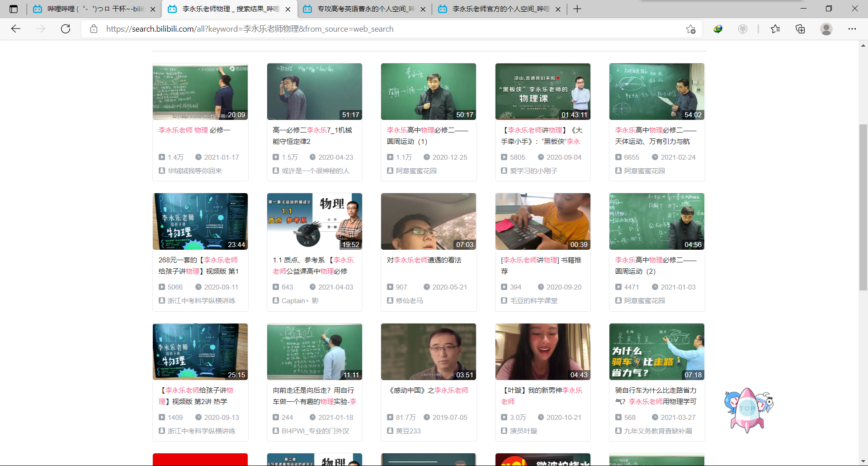Open the 50:17 圆周运动（1）video thumbnail

pos(429,91)
